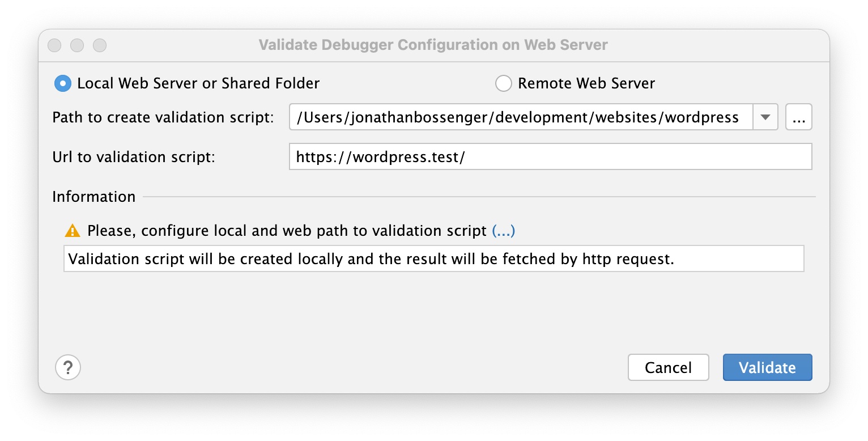
Task: Open the blue (...) details link
Action: pyautogui.click(x=503, y=231)
